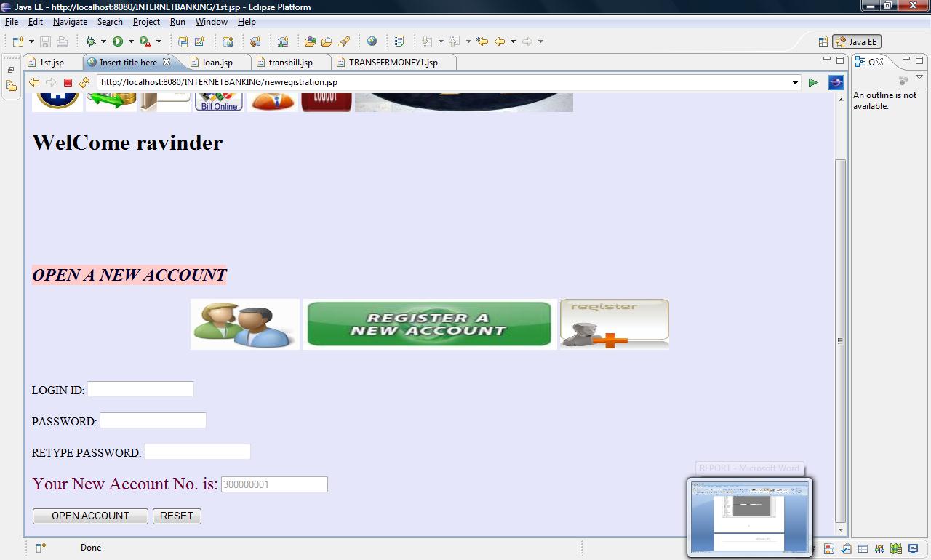This screenshot has height=560, width=931.
Task: Open the Run dropdown arrow
Action: pyautogui.click(x=131, y=41)
